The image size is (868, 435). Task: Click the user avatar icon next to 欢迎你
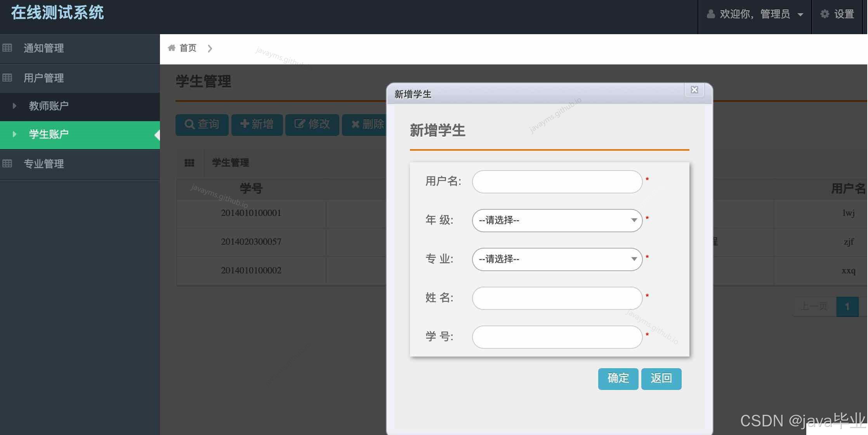pos(710,14)
